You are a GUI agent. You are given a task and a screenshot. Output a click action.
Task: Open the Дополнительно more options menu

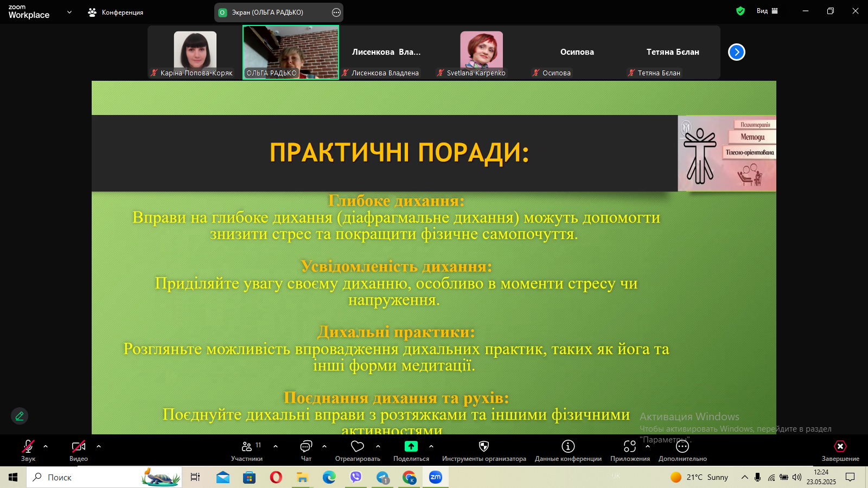(682, 451)
